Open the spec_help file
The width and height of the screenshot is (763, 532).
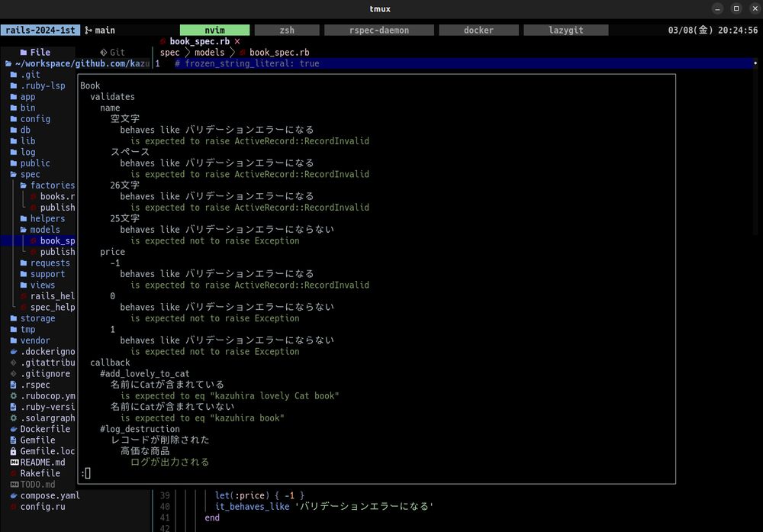(x=47, y=307)
